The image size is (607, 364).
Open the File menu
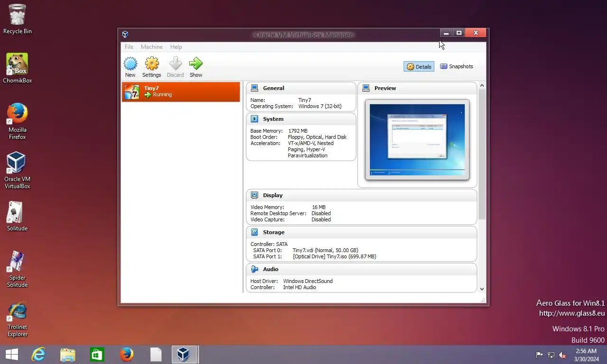point(129,47)
